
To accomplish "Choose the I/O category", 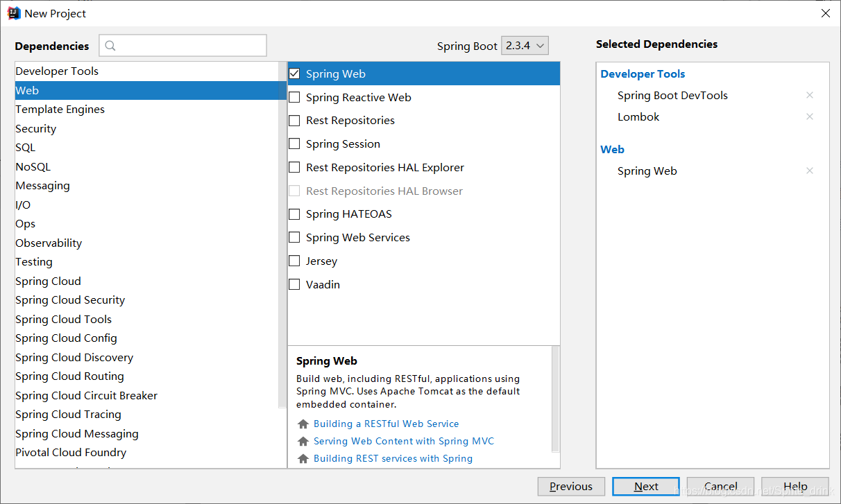I will point(146,205).
